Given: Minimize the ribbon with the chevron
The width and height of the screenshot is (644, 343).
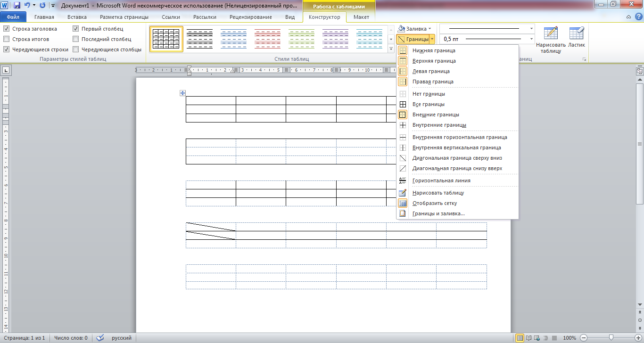Looking at the screenshot, I should 628,17.
